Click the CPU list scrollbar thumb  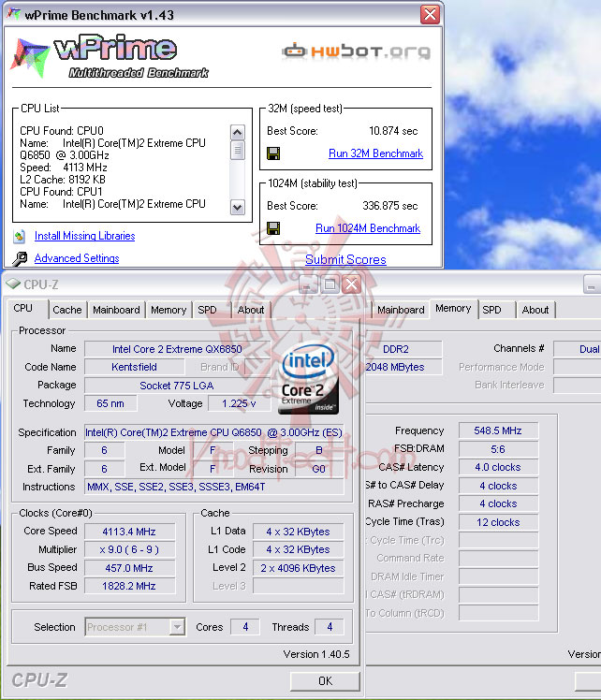coord(237,150)
